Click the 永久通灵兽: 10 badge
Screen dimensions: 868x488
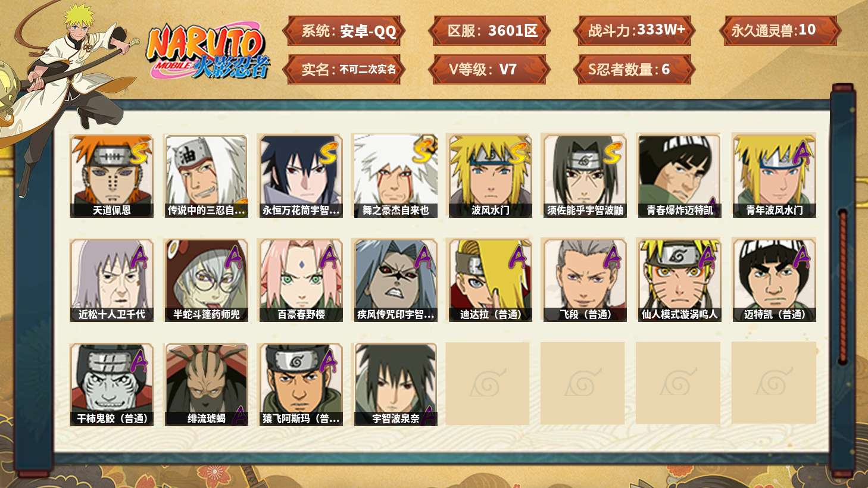coord(779,31)
